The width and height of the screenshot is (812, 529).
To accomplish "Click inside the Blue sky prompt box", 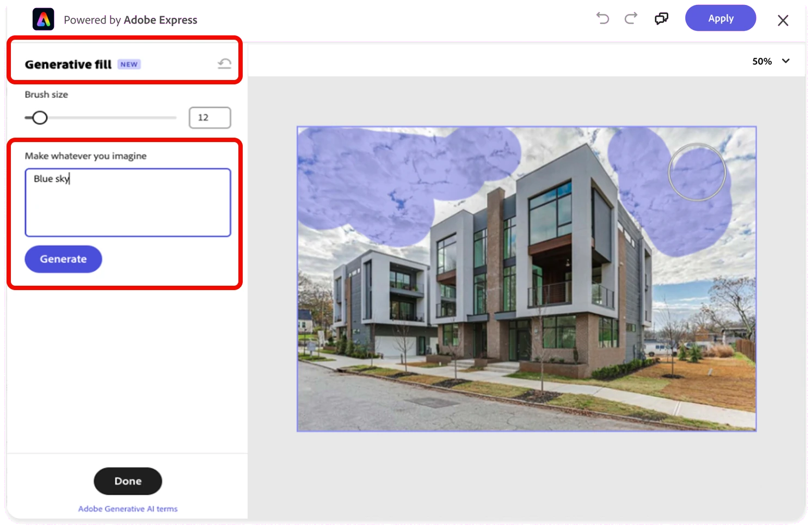I will click(128, 202).
